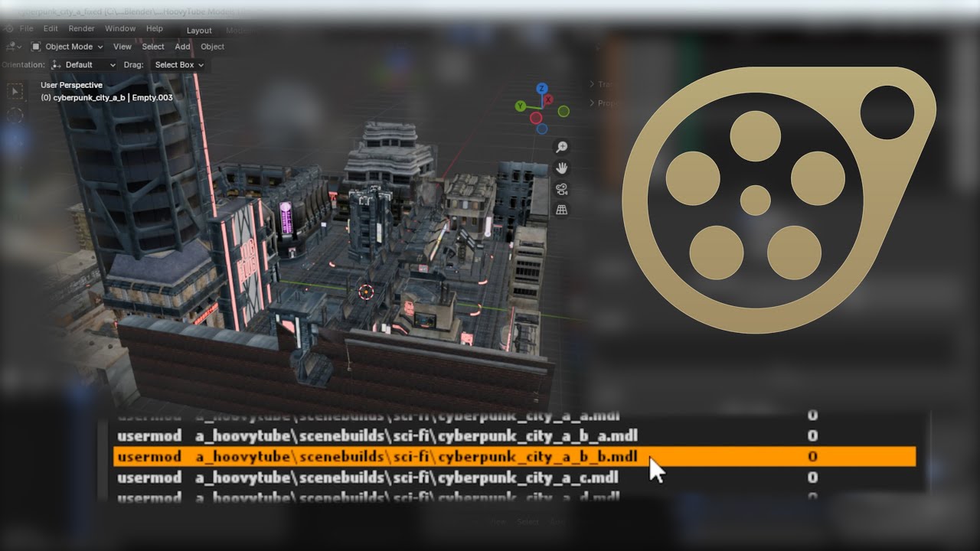Click the blue Z axis gizmo
Screen dimensions: 980x551
pyautogui.click(x=542, y=89)
